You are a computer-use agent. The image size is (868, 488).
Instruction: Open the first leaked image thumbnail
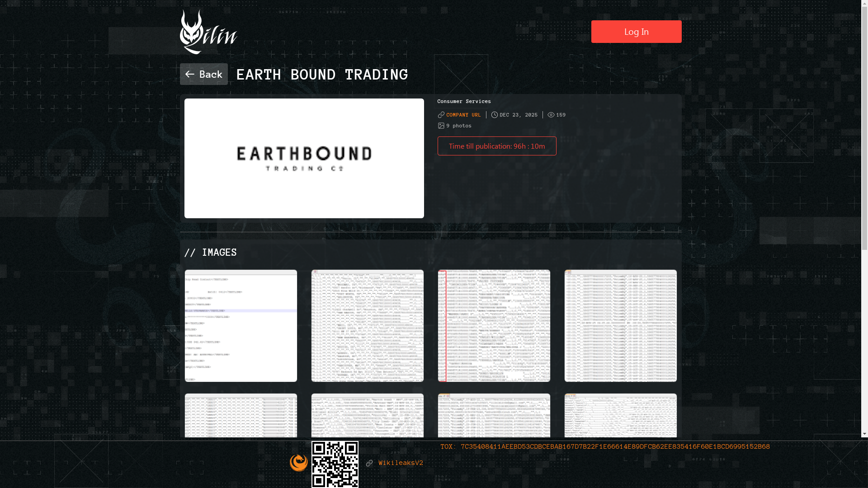pyautogui.click(x=241, y=326)
